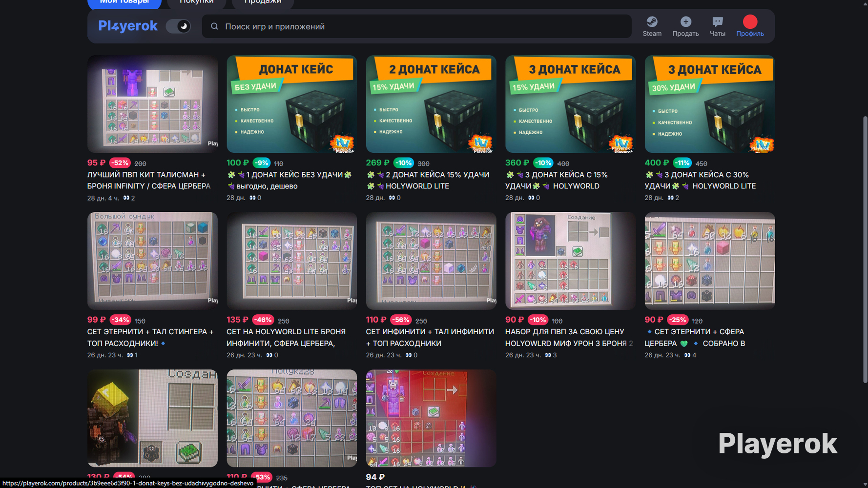This screenshot has width=868, height=488.
Task: Click the views eyes icon on 99 ₽ listing
Action: tap(130, 355)
